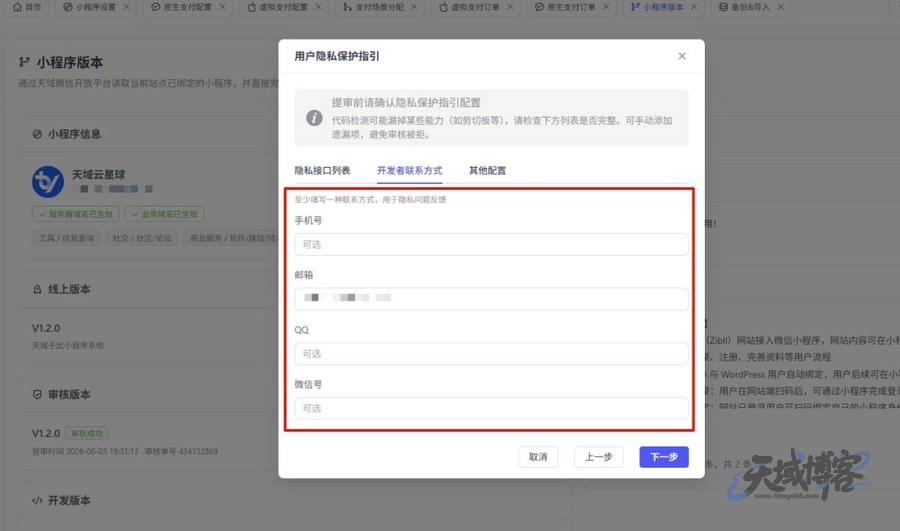Click the online version V1.2.0 text
This screenshot has height=531, width=900.
[x=46, y=328]
